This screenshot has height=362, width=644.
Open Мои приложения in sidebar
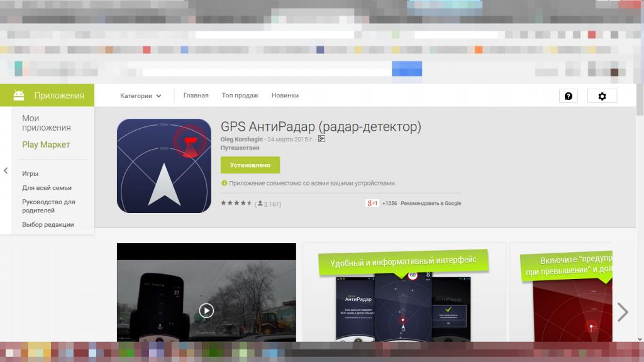[47, 123]
